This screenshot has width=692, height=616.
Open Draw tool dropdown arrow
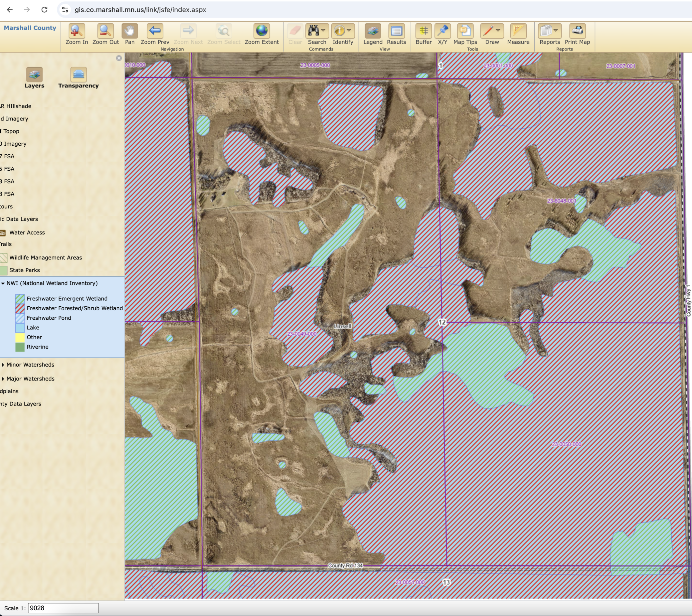coord(498,31)
